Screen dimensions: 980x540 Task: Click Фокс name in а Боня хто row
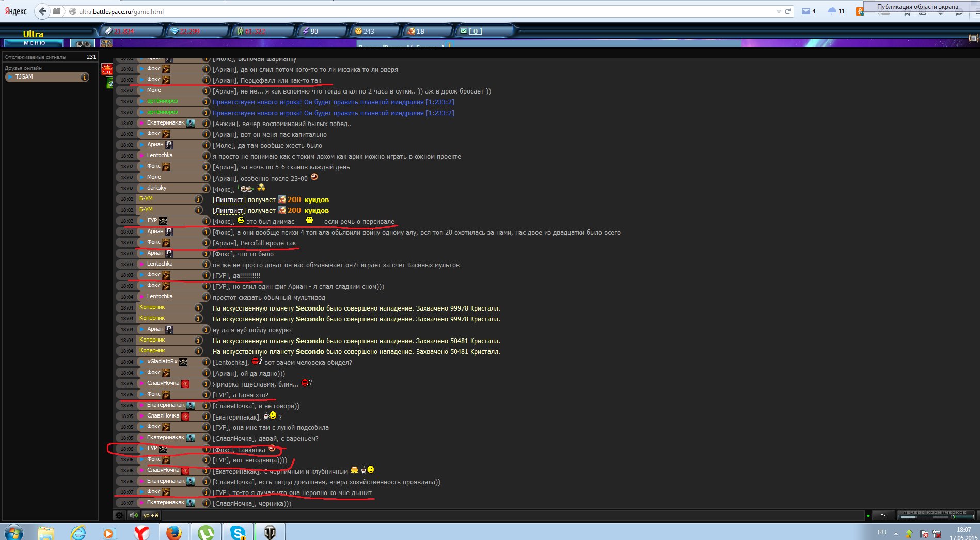(154, 394)
